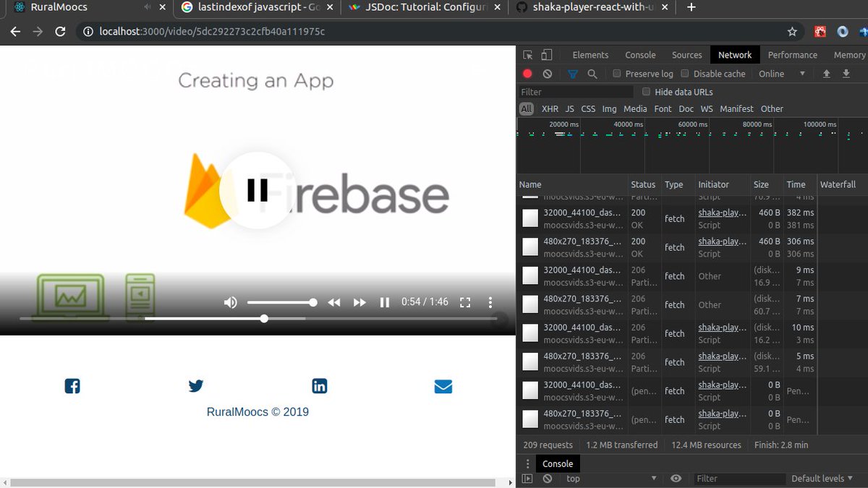
Task: Click the export HAR download icon
Action: coord(846,74)
